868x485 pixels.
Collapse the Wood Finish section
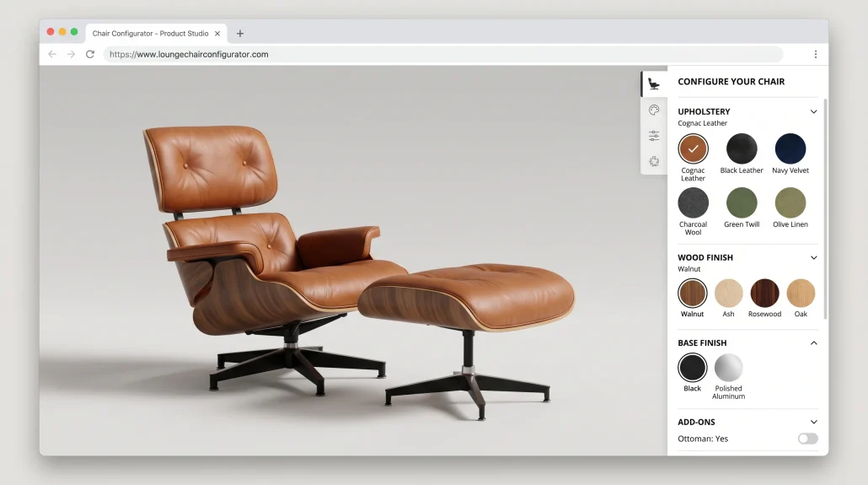[814, 257]
